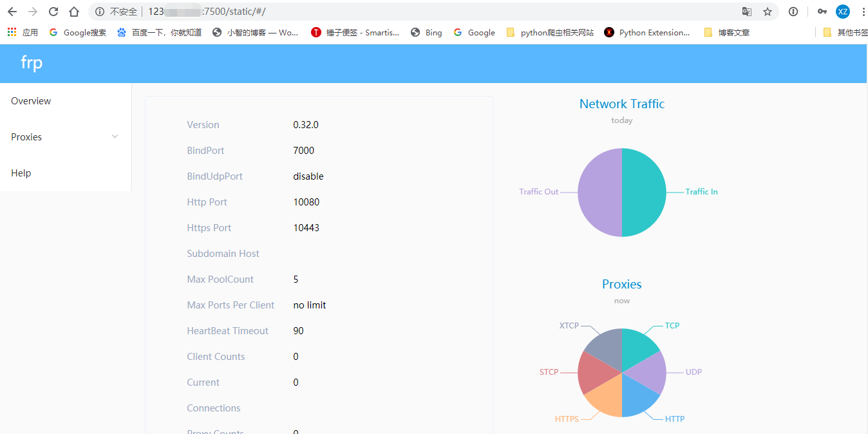Viewport: 868px width, 434px height.
Task: Open the Google translate page icon
Action: pyautogui.click(x=747, y=12)
